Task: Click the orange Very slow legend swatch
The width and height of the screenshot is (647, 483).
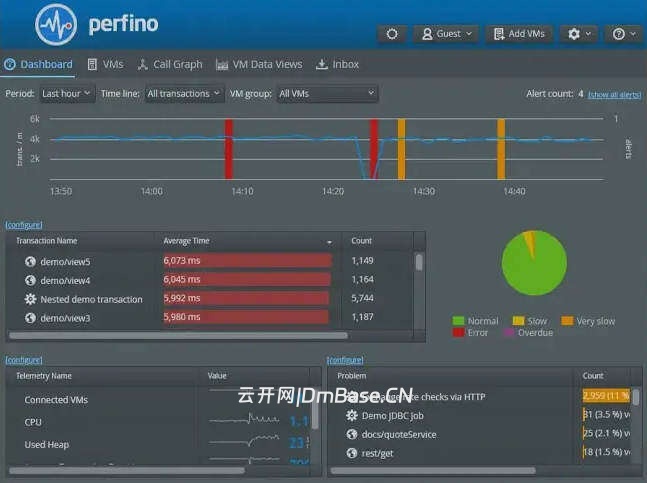Action: [567, 321]
